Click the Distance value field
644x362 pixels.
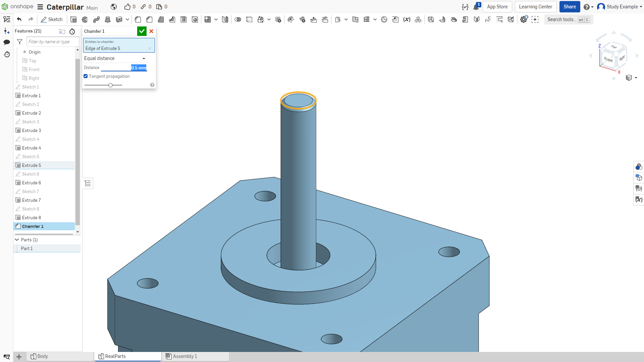[x=124, y=68]
